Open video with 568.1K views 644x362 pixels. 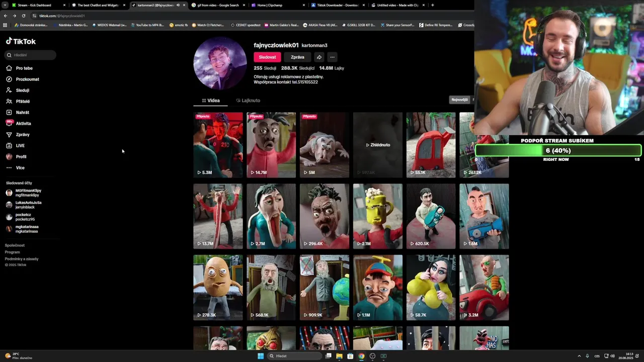point(271,288)
